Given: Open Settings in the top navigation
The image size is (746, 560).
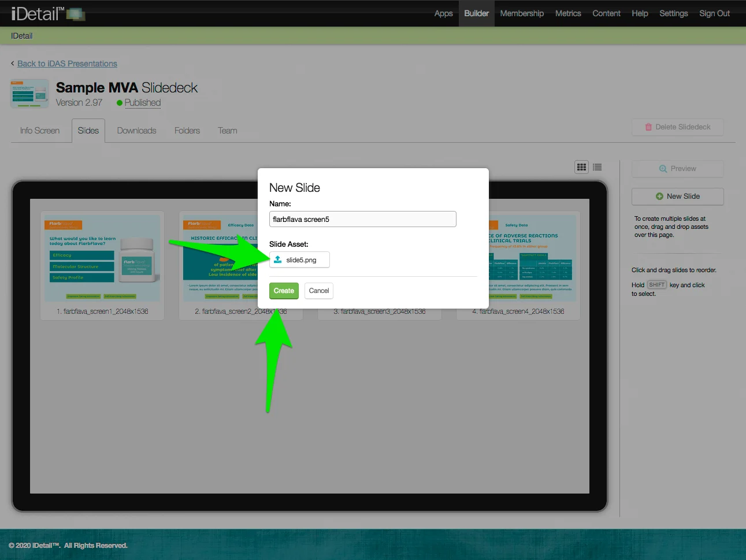Looking at the screenshot, I should (x=674, y=13).
